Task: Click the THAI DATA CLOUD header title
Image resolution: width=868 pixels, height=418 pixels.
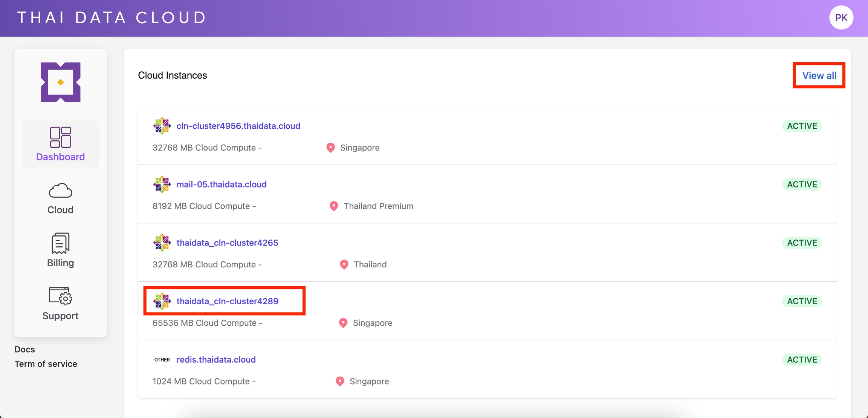Action: [x=112, y=18]
